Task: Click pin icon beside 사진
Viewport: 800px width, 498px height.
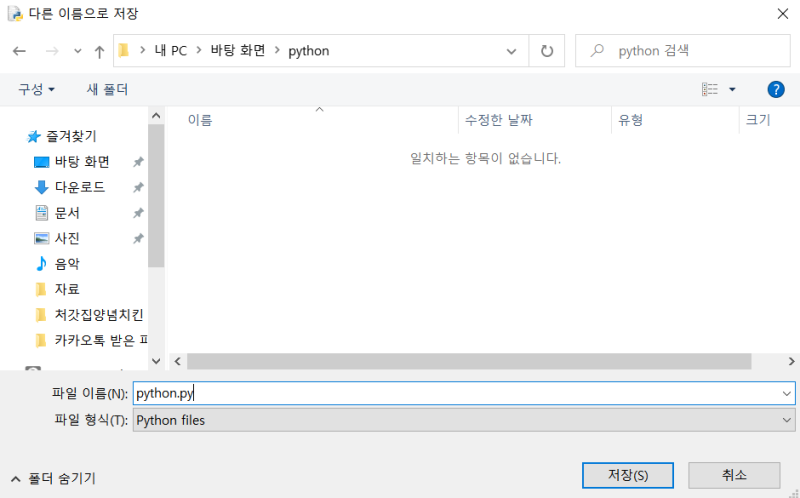Action: 138,239
